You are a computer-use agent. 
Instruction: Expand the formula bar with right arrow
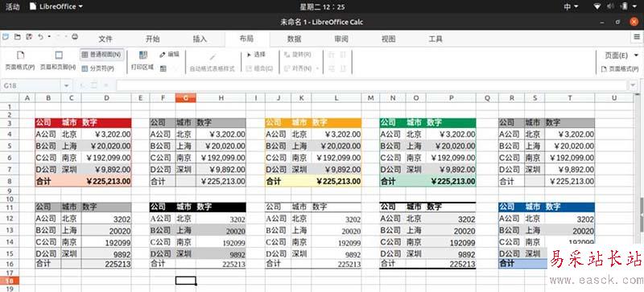coord(633,85)
